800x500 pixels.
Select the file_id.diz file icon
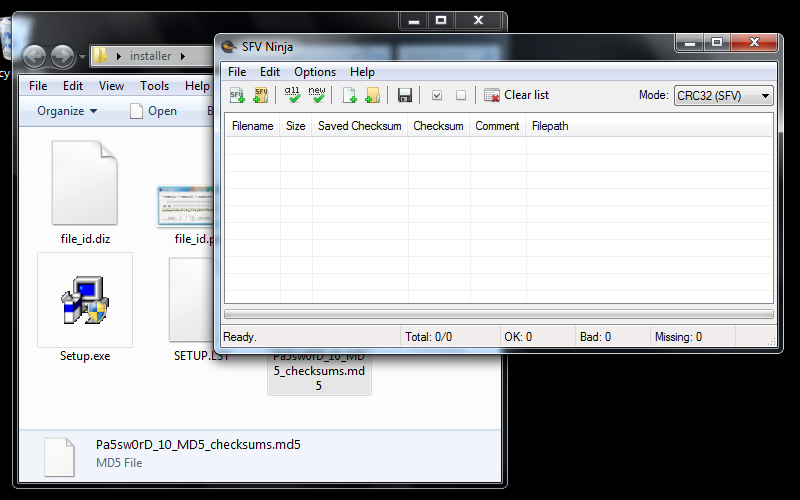[85, 183]
